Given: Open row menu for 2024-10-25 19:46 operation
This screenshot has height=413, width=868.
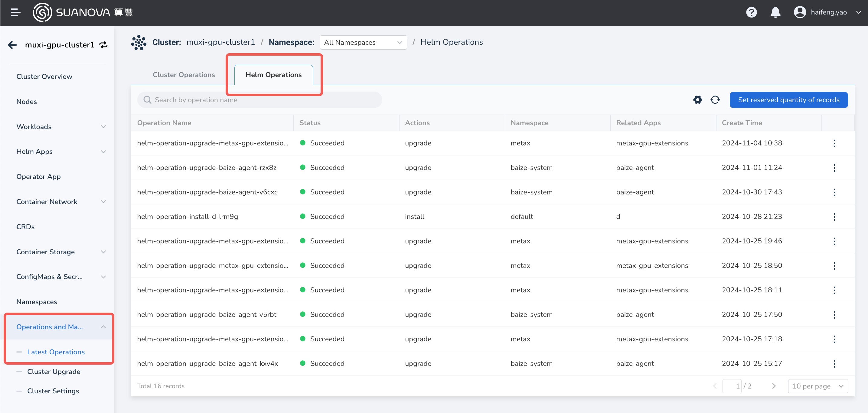Looking at the screenshot, I should (834, 241).
